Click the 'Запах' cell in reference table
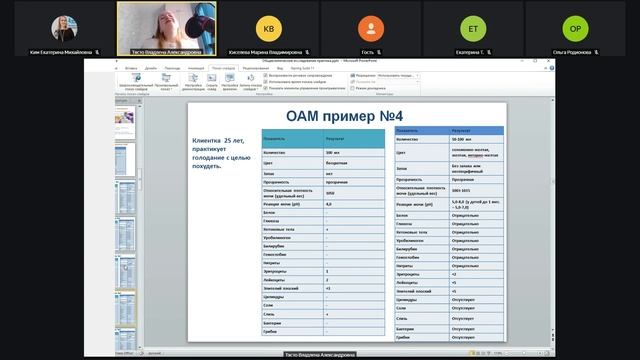Image resolution: width=640 pixels, height=360 pixels. coord(422,168)
